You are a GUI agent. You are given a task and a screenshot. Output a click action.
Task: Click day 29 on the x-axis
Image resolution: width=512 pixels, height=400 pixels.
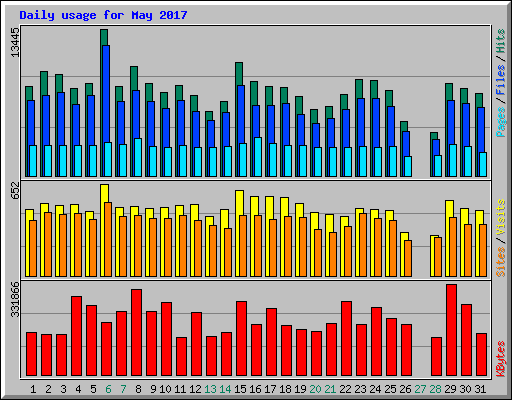coord(450,389)
